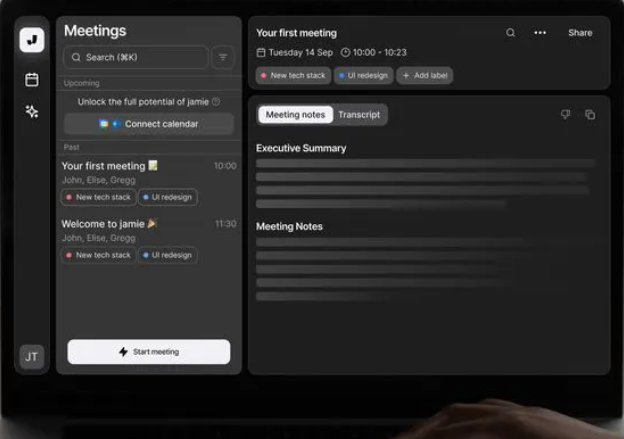Click the Add label button
Image resolution: width=624 pixels, height=439 pixels.
pyautogui.click(x=425, y=75)
